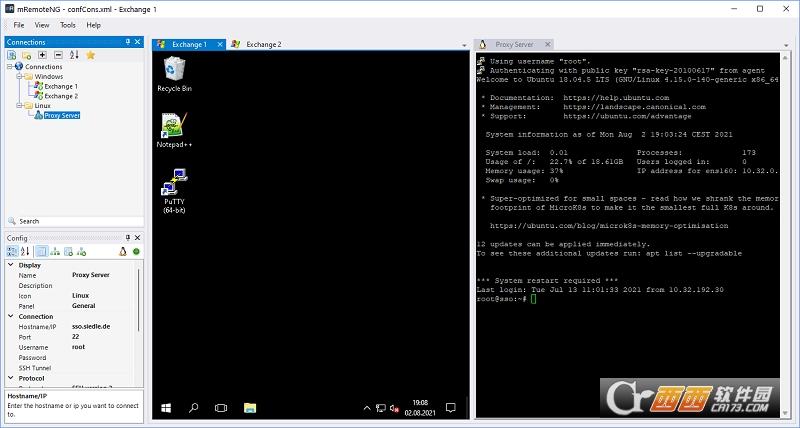The width and height of the screenshot is (800, 428).
Task: Close the Proxy Server tab
Action: (x=547, y=44)
